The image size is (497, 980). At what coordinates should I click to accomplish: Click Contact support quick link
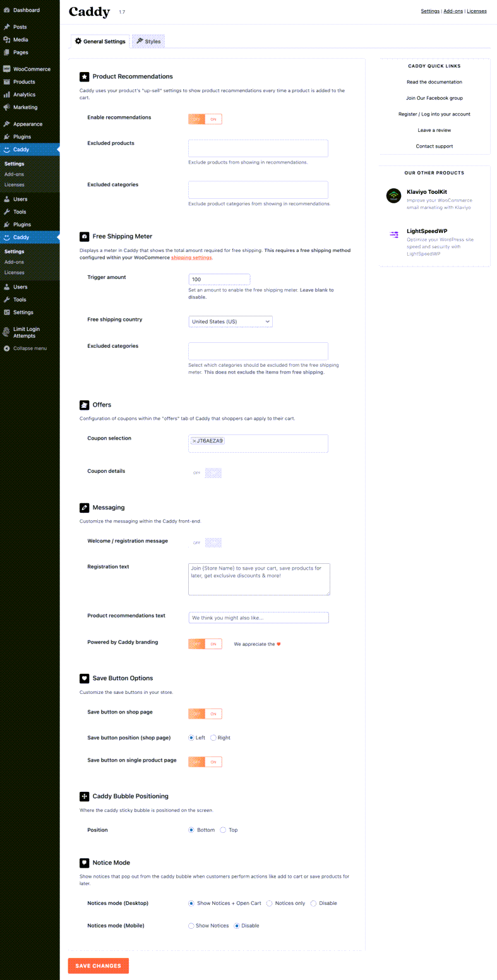click(x=434, y=146)
